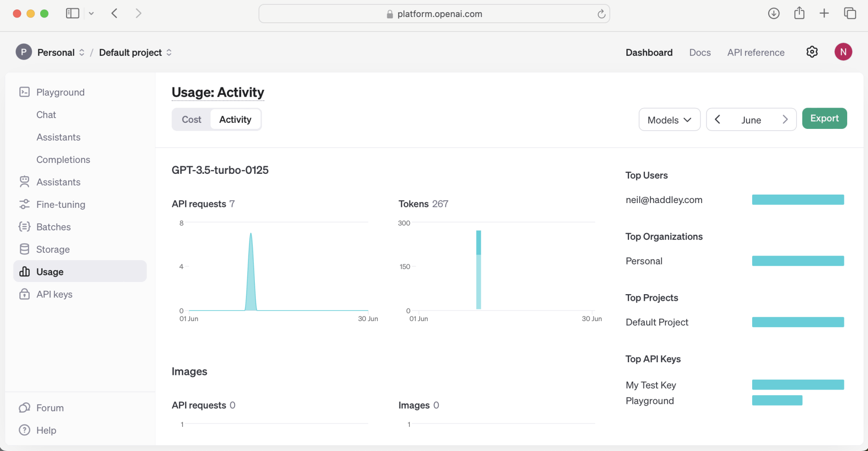Open API reference in top navigation
Screen dimensions: 868x451
[x=755, y=52]
